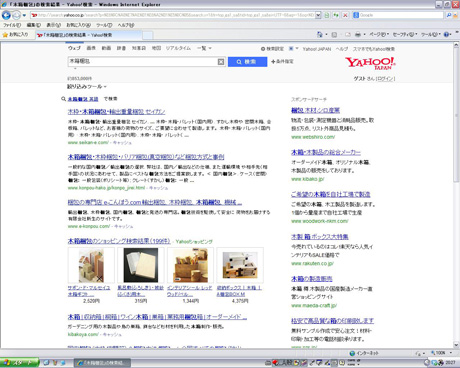460x368 pixels.
Task: Click the お気に入り favorites star button
Action: tap(15, 34)
